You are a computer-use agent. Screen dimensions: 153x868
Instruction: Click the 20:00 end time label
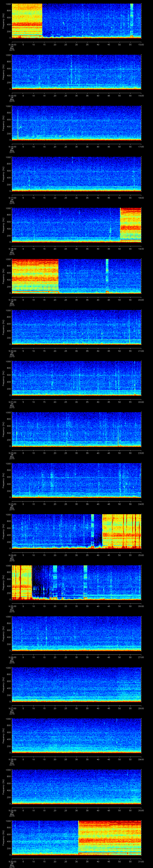pyautogui.click(x=141, y=300)
